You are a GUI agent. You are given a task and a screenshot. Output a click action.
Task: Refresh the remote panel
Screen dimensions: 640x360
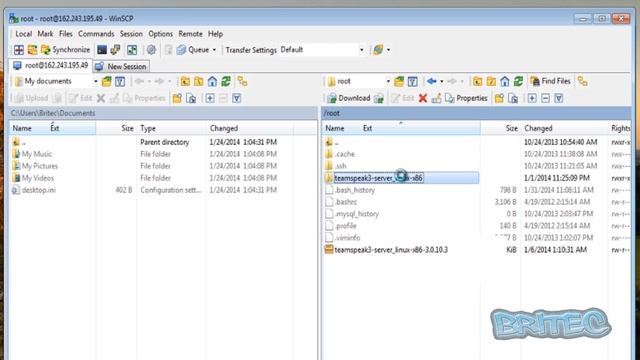(518, 82)
